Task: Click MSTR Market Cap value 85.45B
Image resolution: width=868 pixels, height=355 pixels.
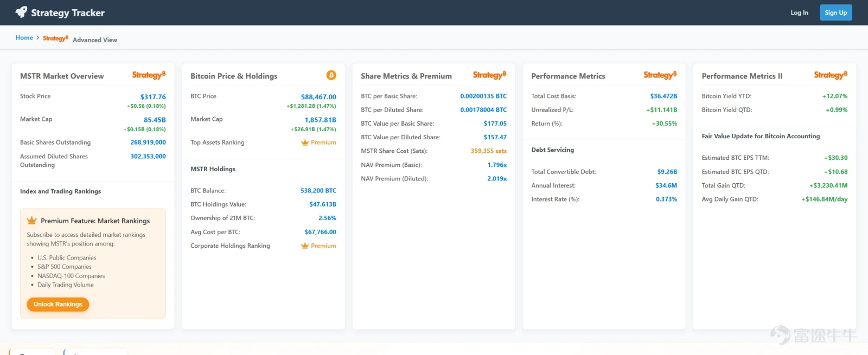Action: coord(155,120)
